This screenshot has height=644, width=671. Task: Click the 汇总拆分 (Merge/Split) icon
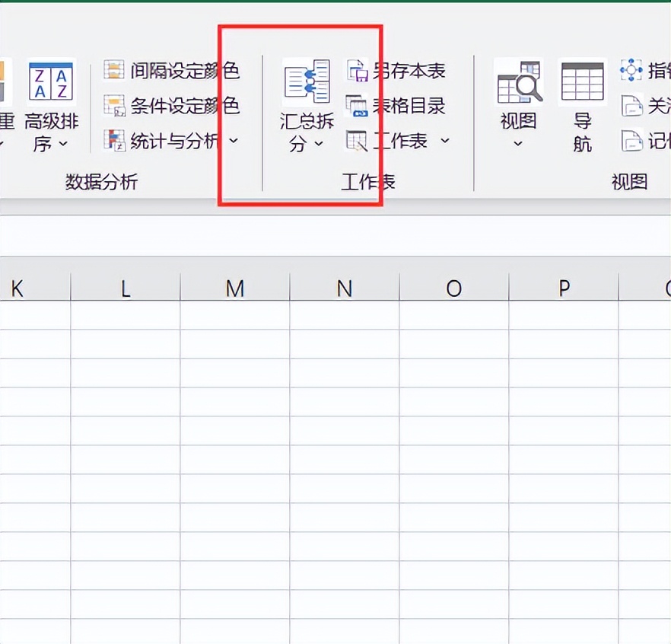point(307,82)
